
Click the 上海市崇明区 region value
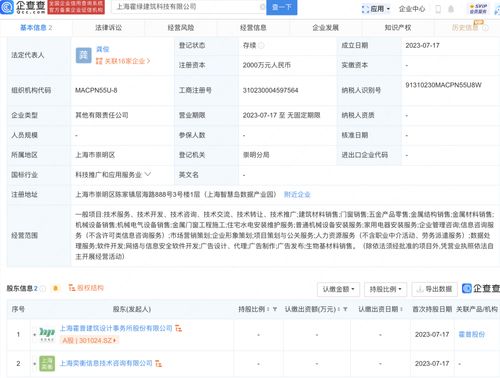tap(95, 155)
